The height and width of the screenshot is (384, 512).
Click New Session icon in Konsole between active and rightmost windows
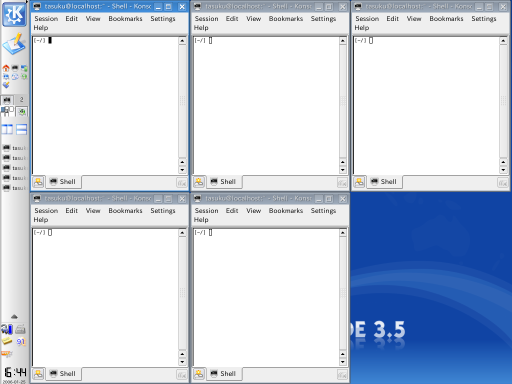click(199, 182)
